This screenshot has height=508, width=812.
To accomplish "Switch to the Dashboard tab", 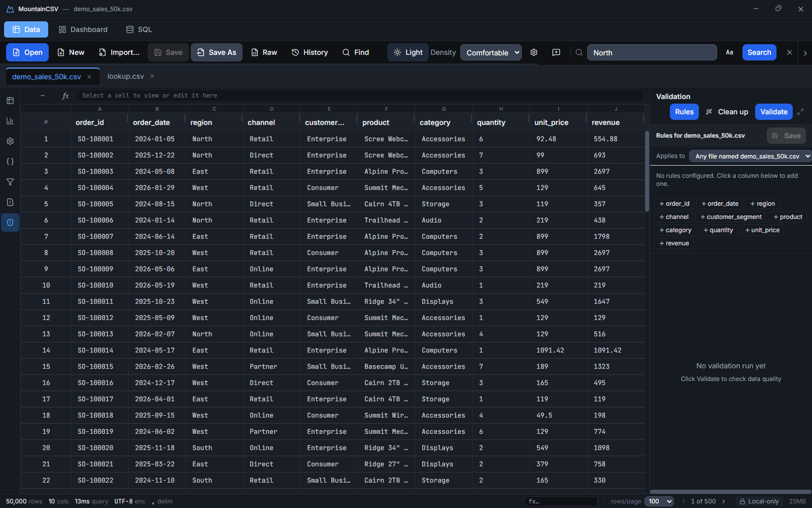I will (83, 29).
